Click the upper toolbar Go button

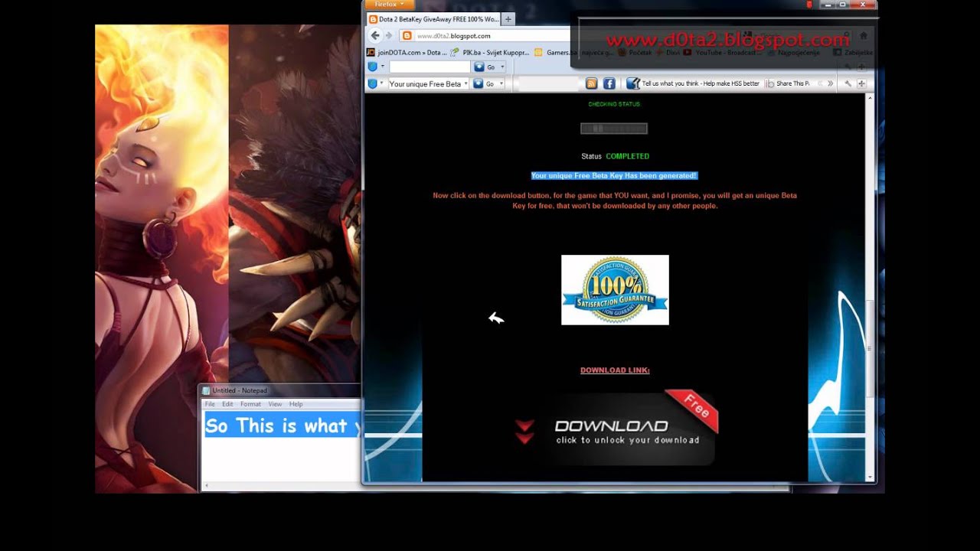pyautogui.click(x=484, y=67)
